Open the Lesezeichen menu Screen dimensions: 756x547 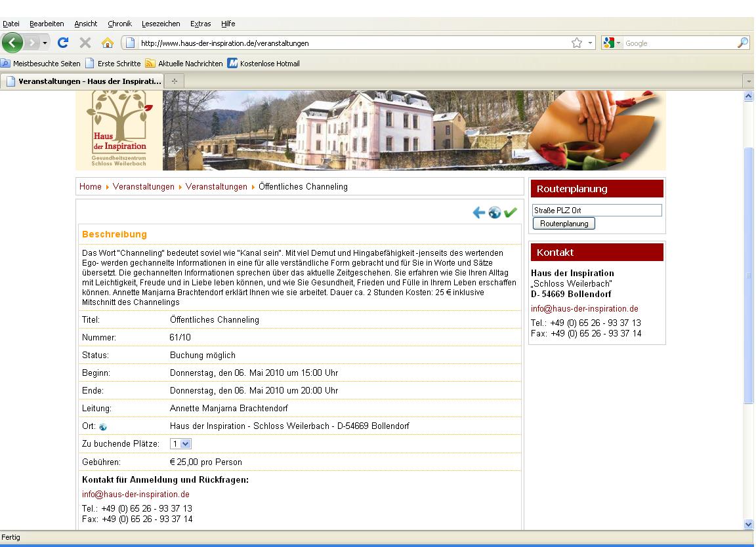(161, 24)
